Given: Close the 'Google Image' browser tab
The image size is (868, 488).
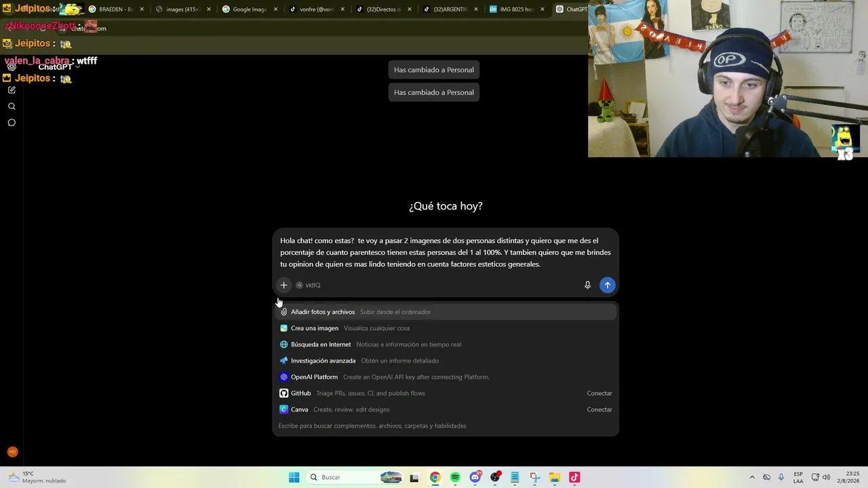Looking at the screenshot, I should 276,9.
